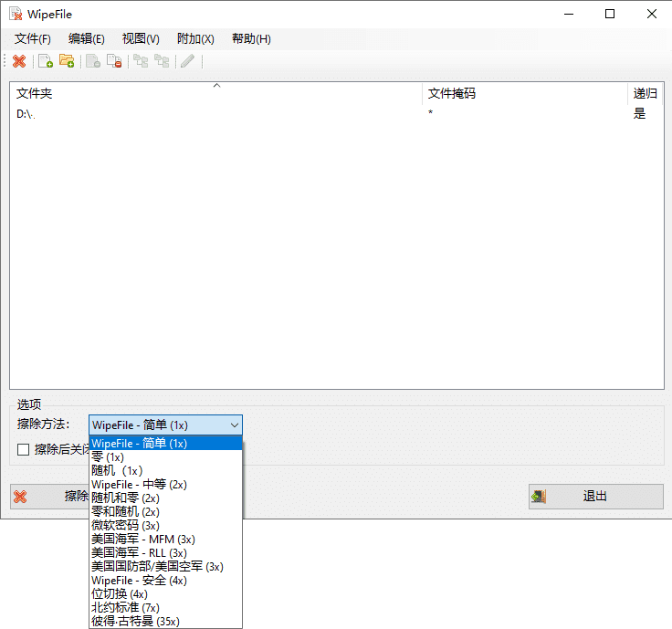This screenshot has height=629, width=672.
Task: Click the 递归 column header
Action: [x=645, y=93]
